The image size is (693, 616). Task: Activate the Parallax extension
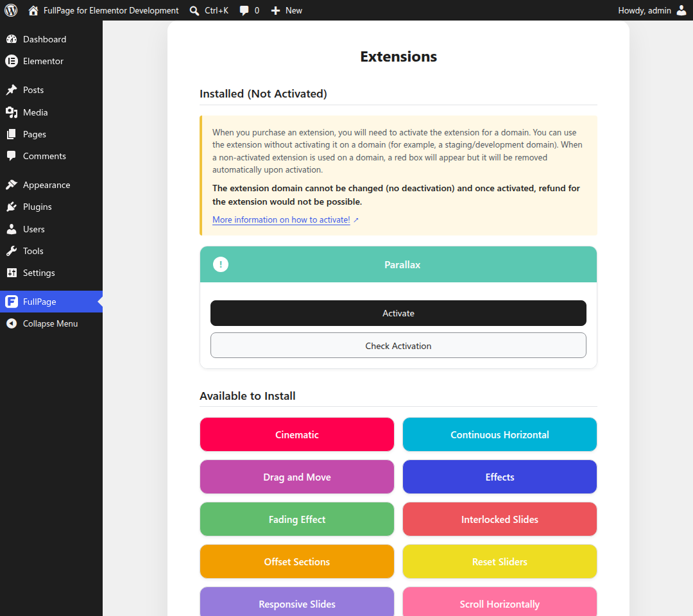click(x=398, y=313)
